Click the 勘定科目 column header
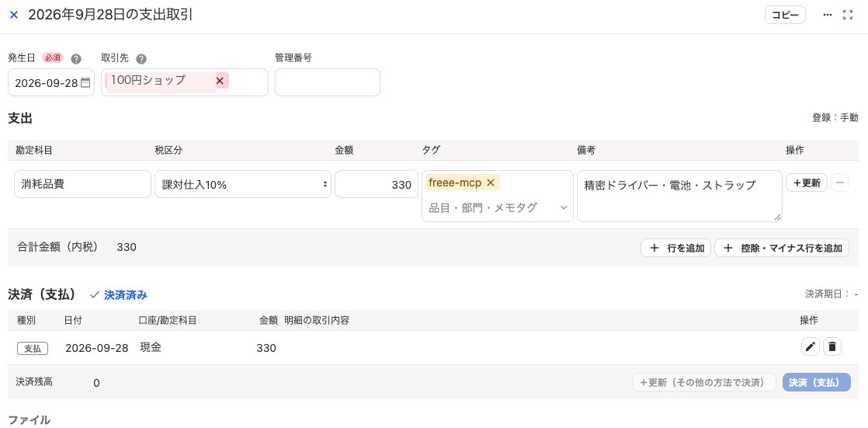This screenshot has height=428, width=868. click(x=33, y=150)
